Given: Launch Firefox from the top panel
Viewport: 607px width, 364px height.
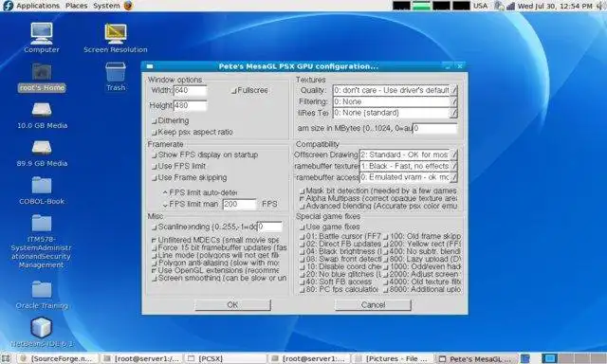Looking at the screenshot, I should pyautogui.click(x=129, y=6).
